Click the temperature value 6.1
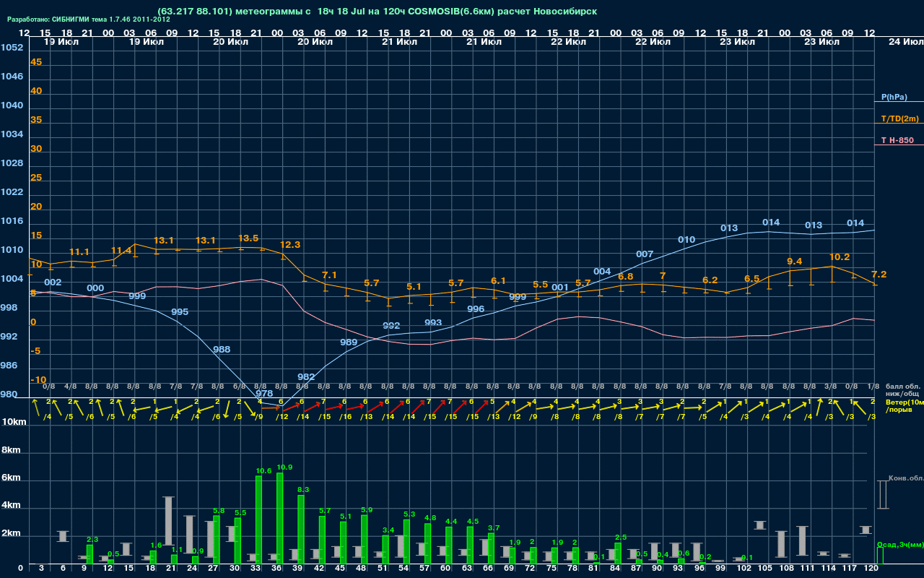 (x=499, y=281)
